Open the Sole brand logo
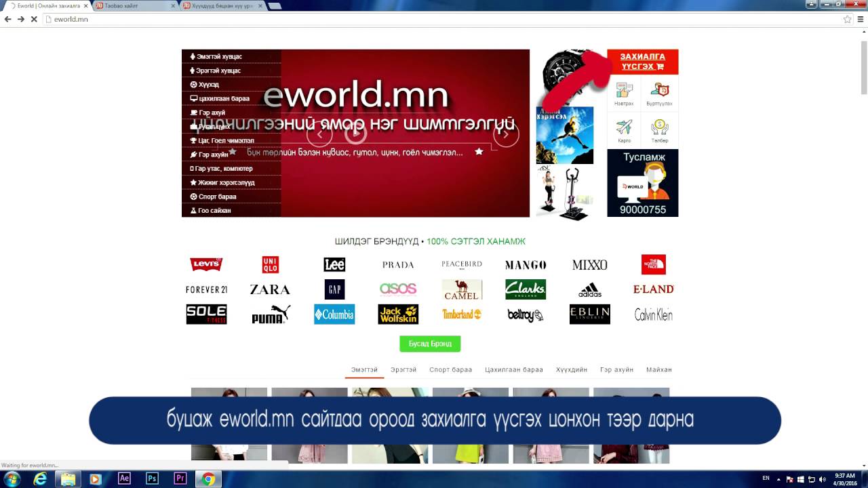 click(206, 314)
